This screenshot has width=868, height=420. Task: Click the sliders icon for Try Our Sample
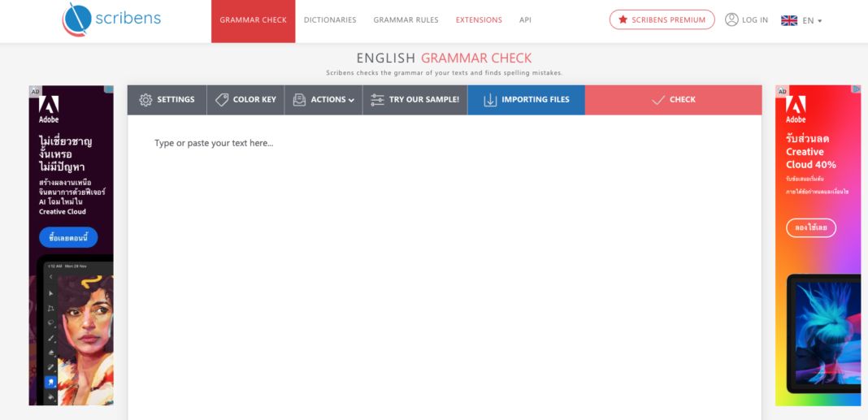(377, 100)
